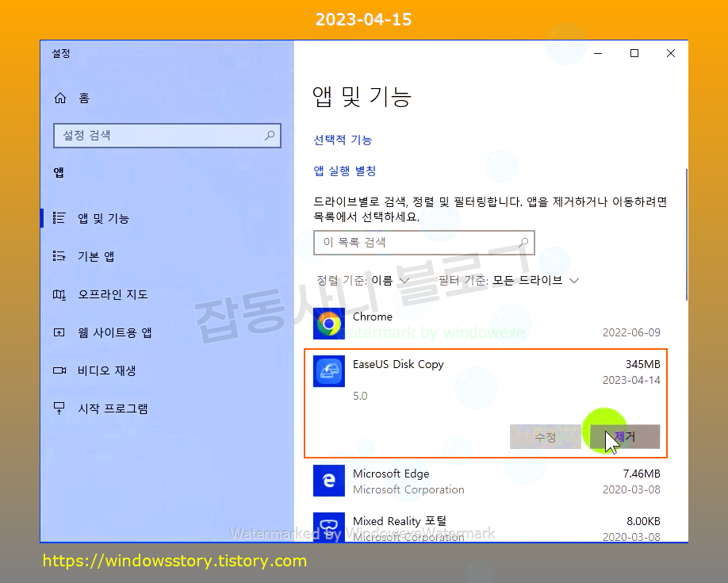Open the '필터 기준: 모든 드라이브' dropdown
Image resolution: width=728 pixels, height=583 pixels.
click(x=508, y=280)
